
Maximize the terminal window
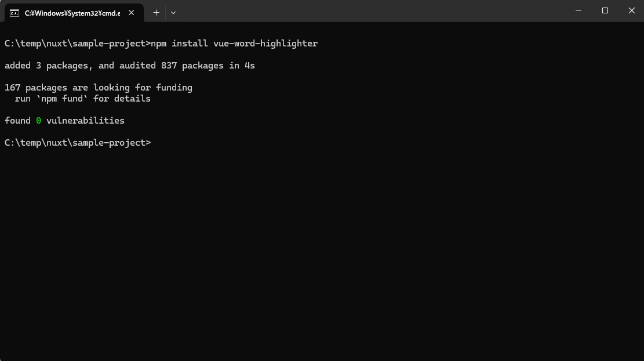(x=605, y=10)
